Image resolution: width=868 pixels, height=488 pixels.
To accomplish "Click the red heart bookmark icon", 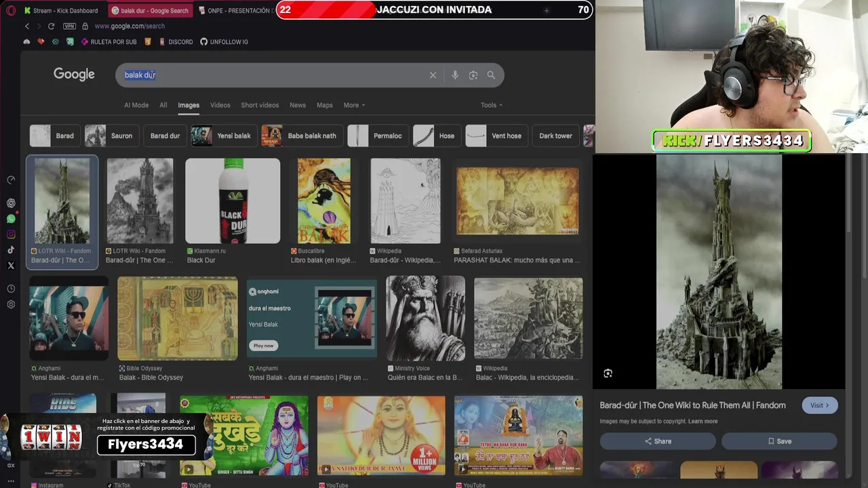I will tap(41, 42).
